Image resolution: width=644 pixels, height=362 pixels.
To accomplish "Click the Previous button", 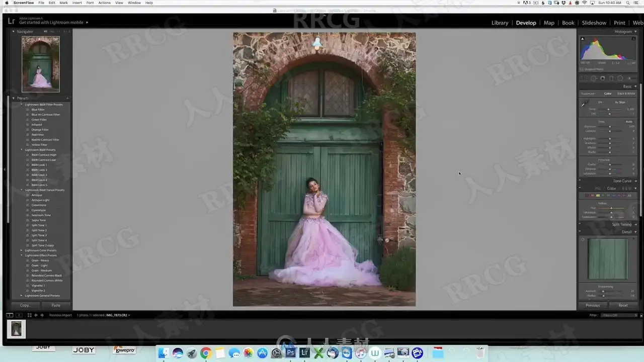I will click(593, 305).
